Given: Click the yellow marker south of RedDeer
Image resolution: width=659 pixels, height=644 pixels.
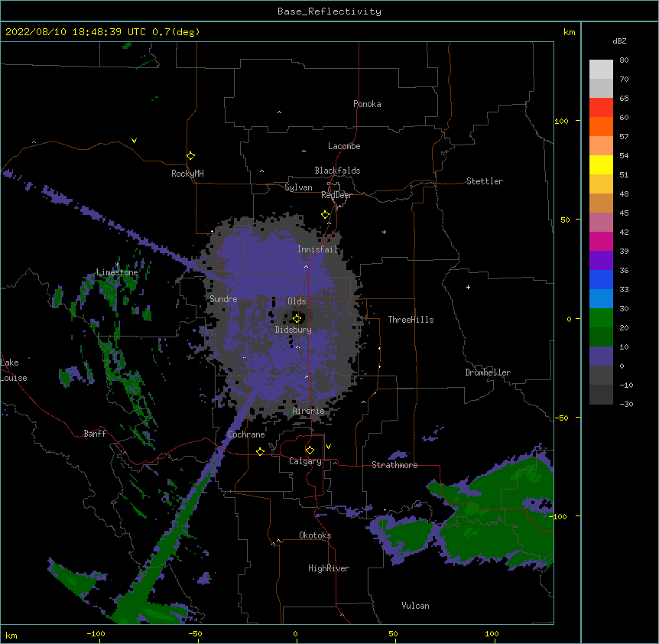Looking at the screenshot, I should pyautogui.click(x=326, y=215).
